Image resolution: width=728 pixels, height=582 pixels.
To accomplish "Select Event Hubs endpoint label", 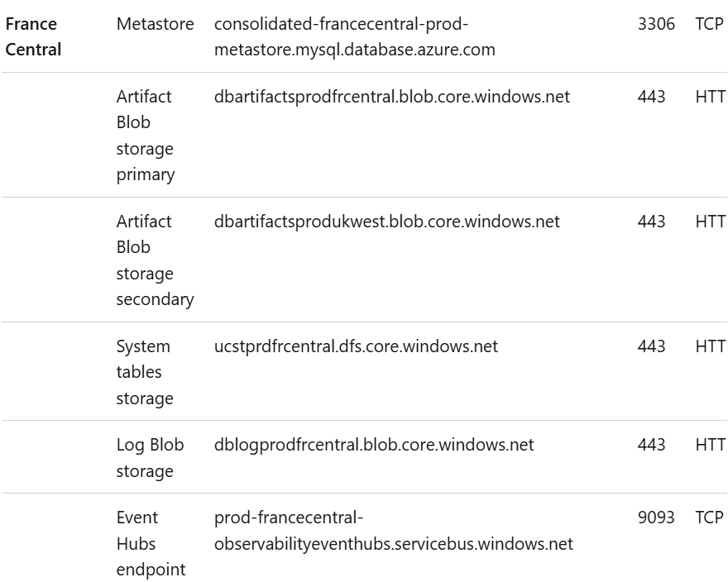I will point(151,543).
